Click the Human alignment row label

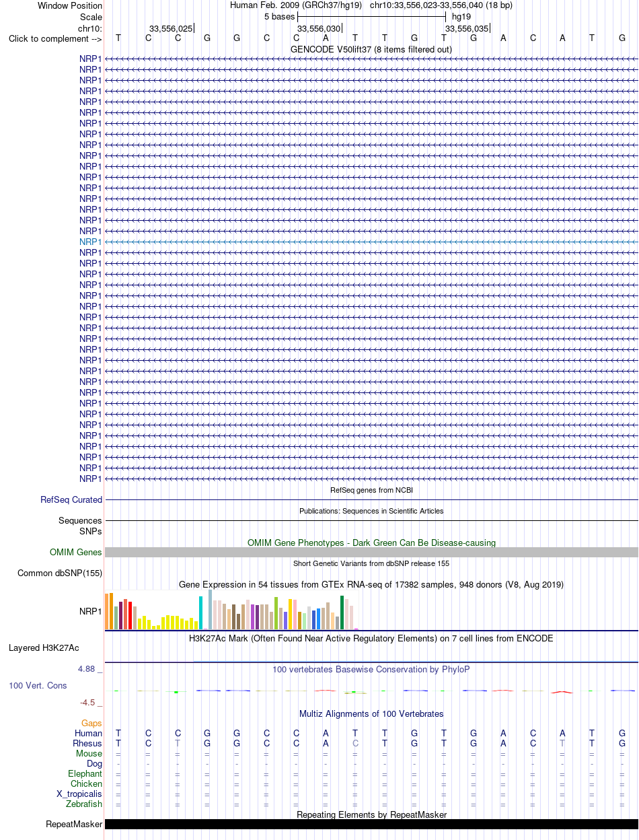click(x=89, y=733)
